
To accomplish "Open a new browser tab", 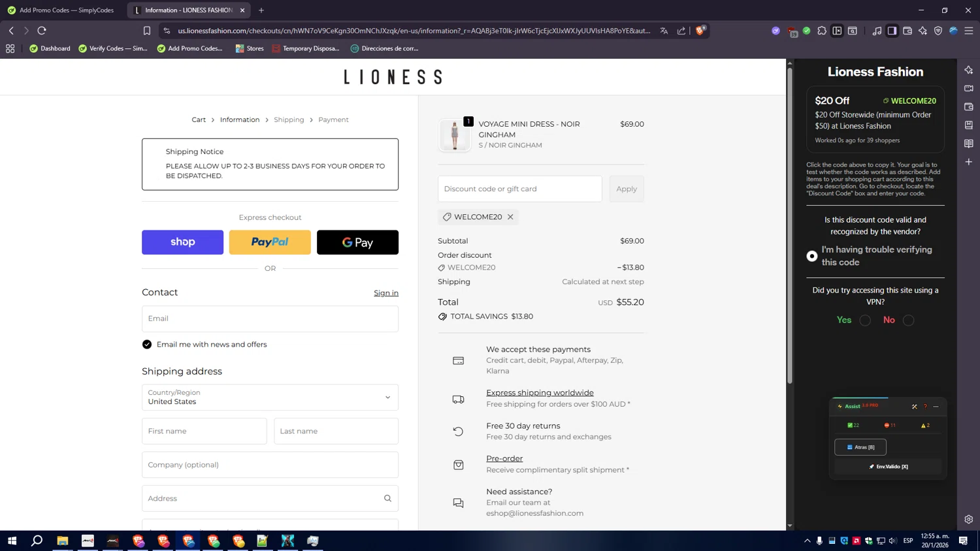I will (261, 10).
